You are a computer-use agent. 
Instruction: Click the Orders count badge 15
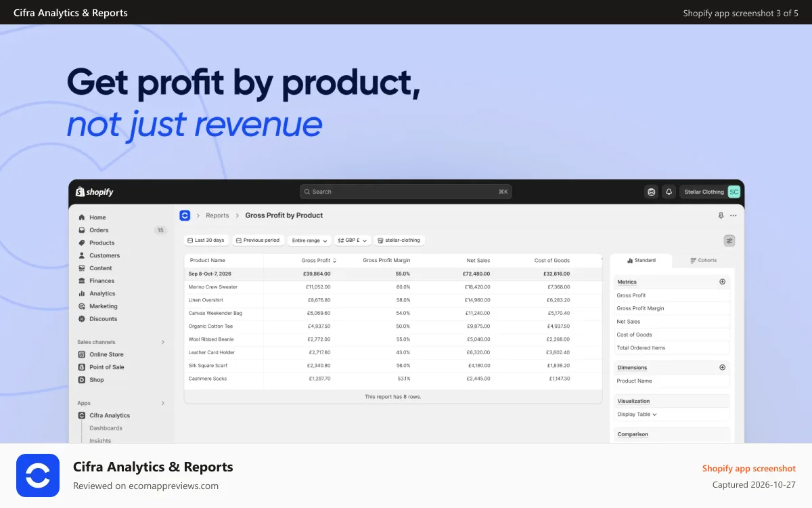tap(160, 230)
